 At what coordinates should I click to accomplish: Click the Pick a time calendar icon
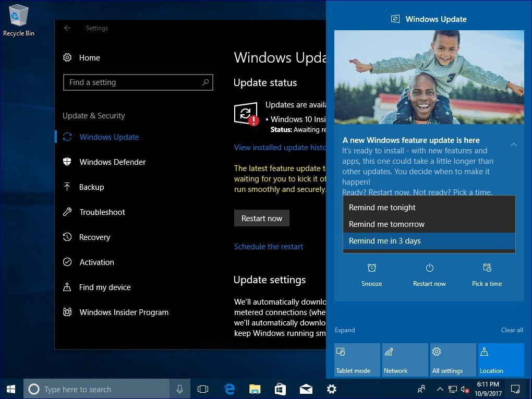tap(487, 268)
